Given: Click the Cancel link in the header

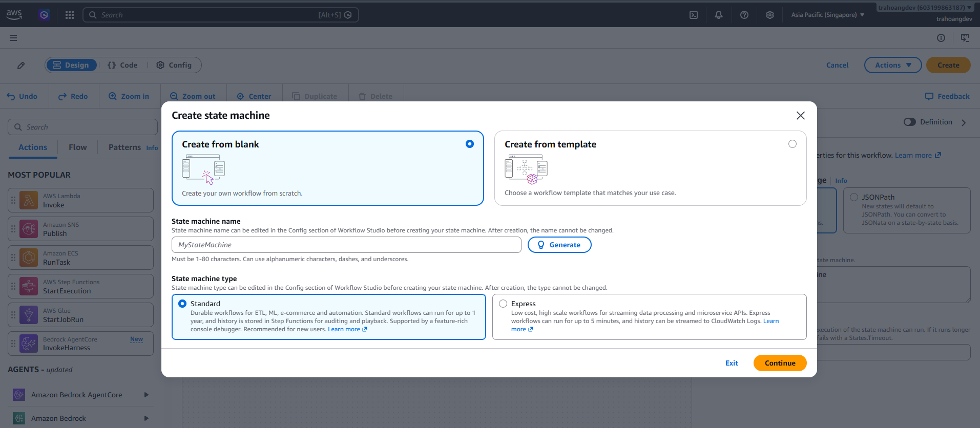Looking at the screenshot, I should pyautogui.click(x=837, y=65).
